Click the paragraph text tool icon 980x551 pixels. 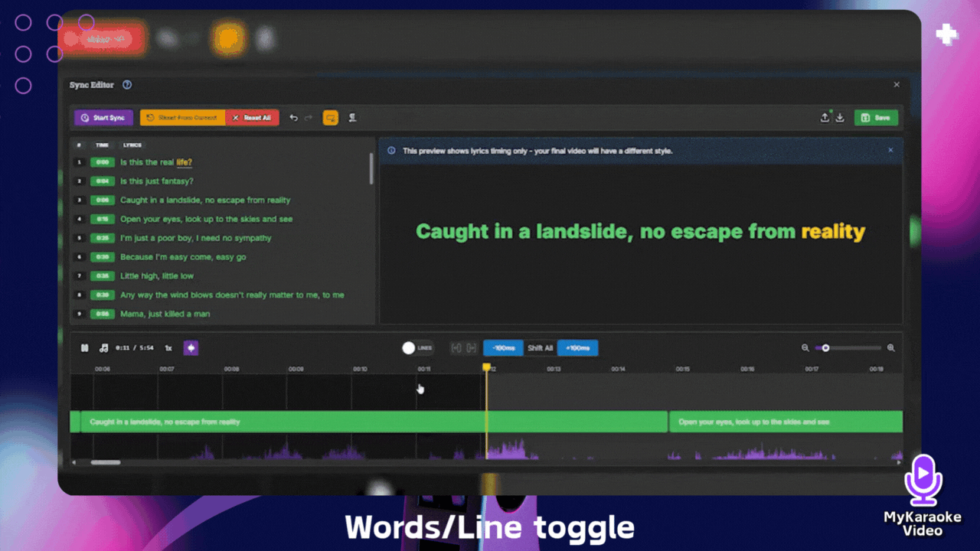[x=353, y=118]
